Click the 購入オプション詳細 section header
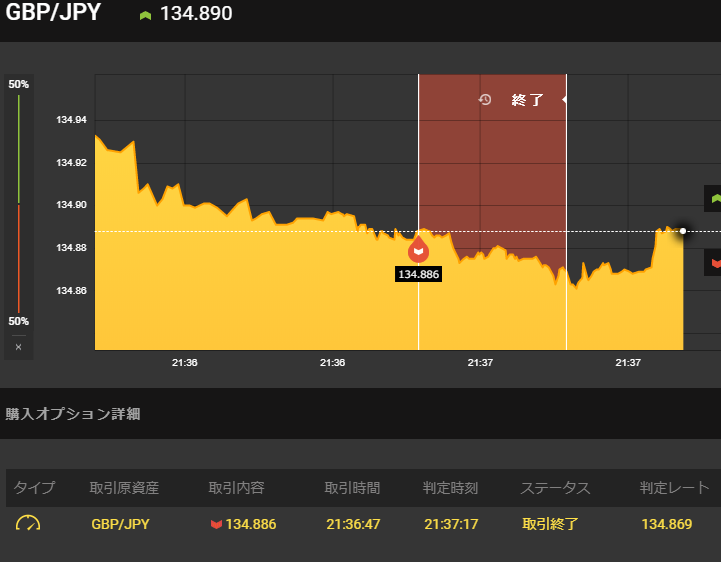The width and height of the screenshot is (721, 562). tap(73, 414)
